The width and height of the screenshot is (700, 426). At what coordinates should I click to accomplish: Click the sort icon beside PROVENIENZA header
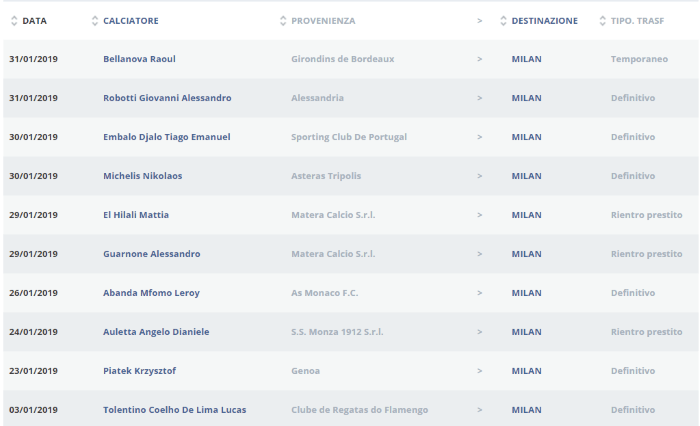click(283, 21)
